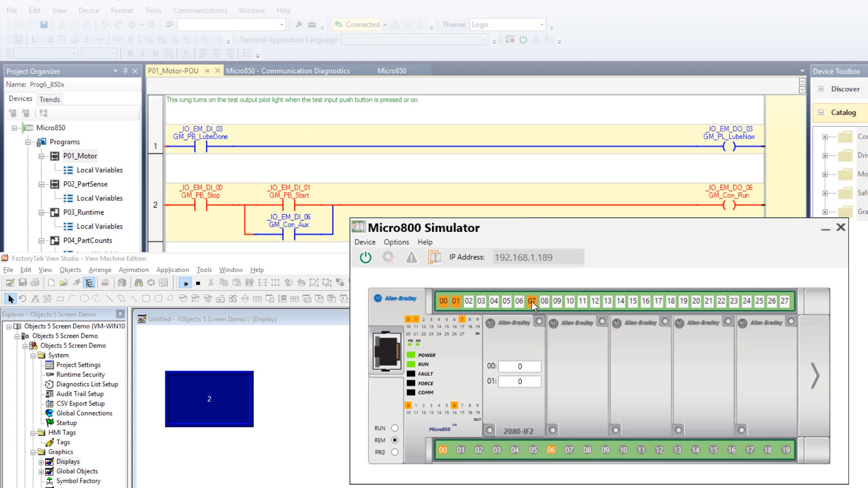The image size is (868, 488).
Task: Select the Line drawing tool
Action: point(109,299)
